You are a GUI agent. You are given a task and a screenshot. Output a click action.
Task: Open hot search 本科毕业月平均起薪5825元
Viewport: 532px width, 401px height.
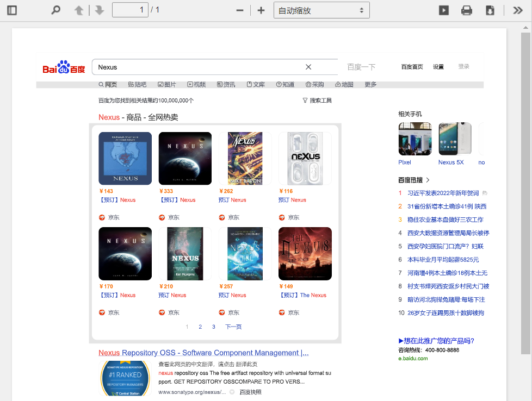click(x=443, y=260)
